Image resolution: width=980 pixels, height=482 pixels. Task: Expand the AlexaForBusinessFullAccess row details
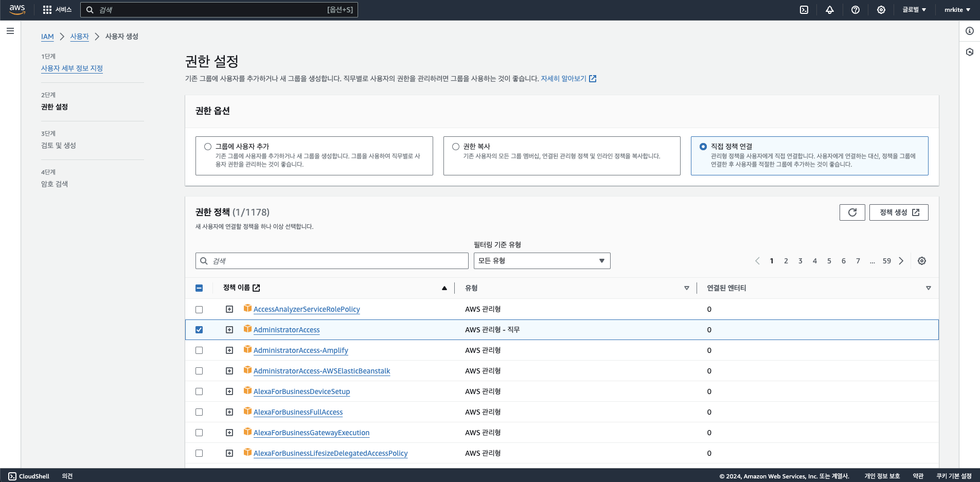pyautogui.click(x=229, y=412)
